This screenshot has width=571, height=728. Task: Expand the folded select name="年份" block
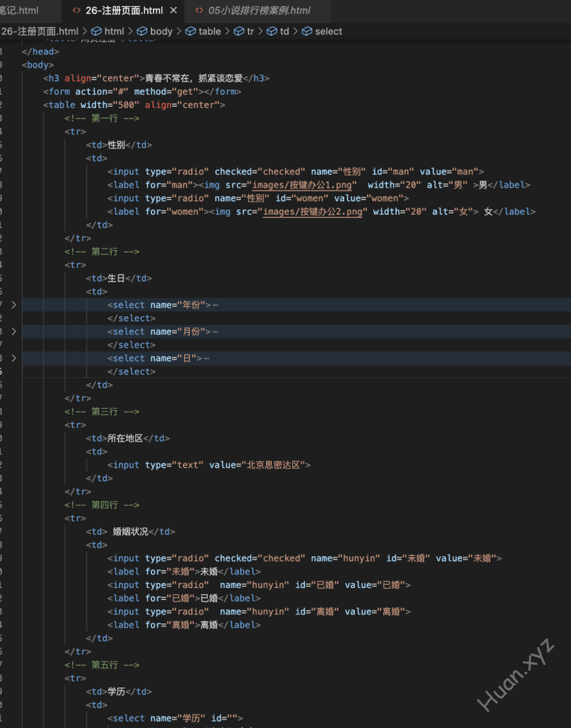coord(14,305)
